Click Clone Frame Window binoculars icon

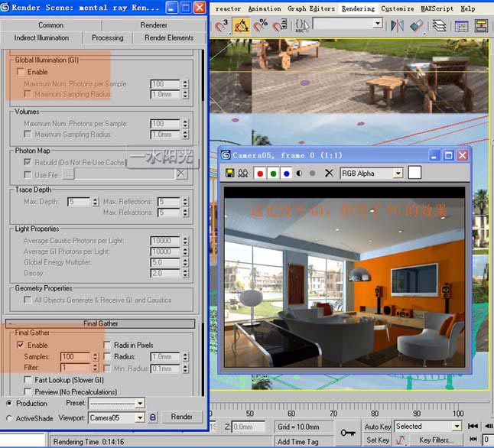tap(243, 173)
